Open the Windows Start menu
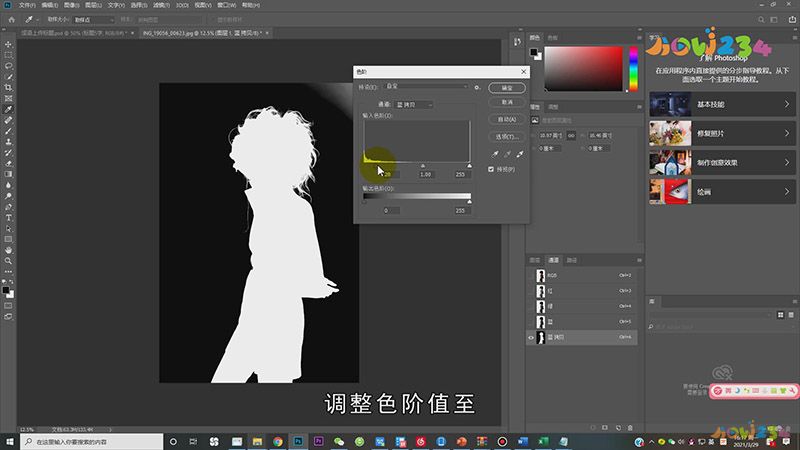The width and height of the screenshot is (800, 450). click(10, 441)
